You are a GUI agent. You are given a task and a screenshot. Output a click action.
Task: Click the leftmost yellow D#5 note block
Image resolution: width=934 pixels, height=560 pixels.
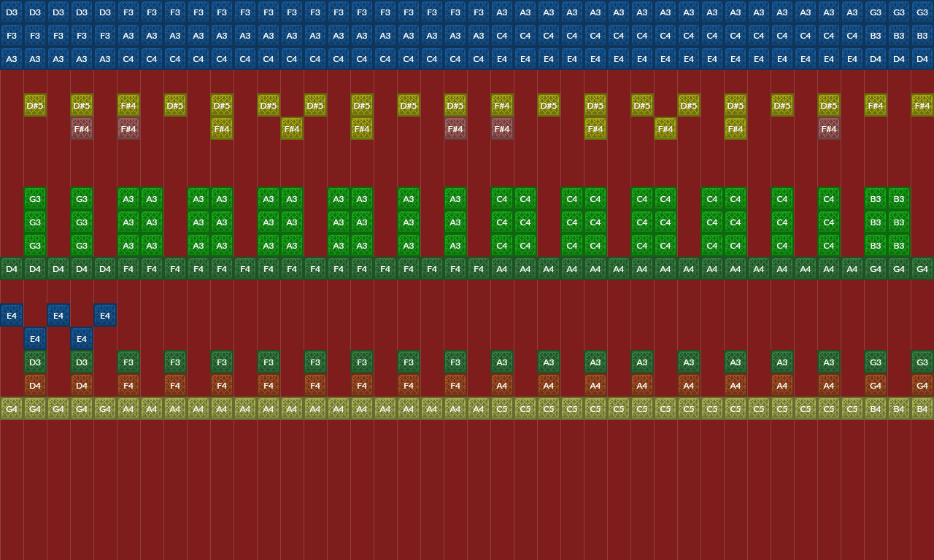[x=35, y=106]
